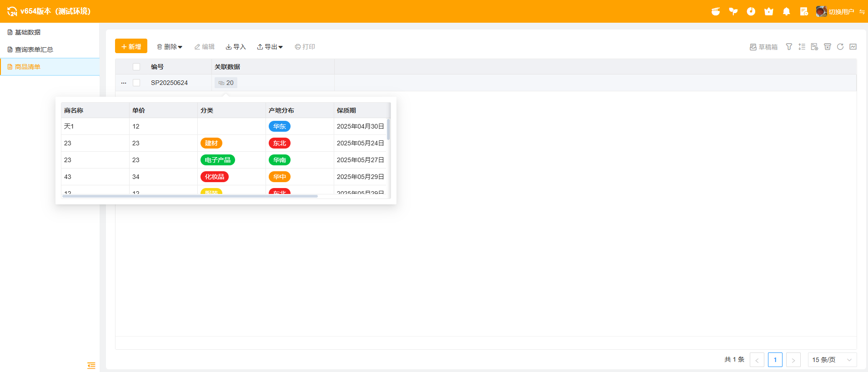Open notifications bell in header
This screenshot has width=868, height=372.
coord(787,11)
